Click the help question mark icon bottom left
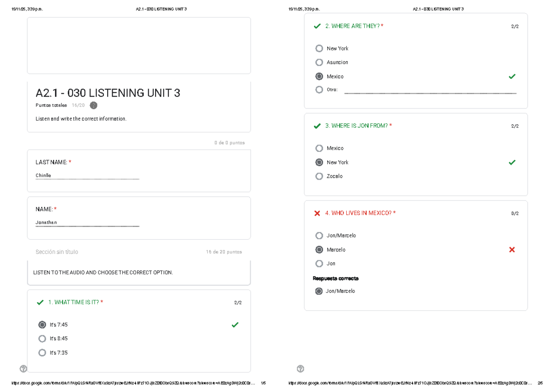 [x=22, y=368]
